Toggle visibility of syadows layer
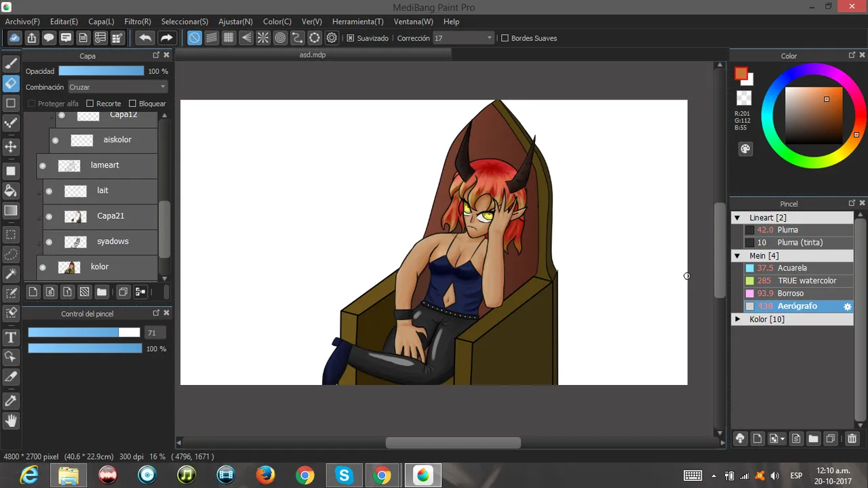Image resolution: width=868 pixels, height=488 pixels. tap(49, 242)
